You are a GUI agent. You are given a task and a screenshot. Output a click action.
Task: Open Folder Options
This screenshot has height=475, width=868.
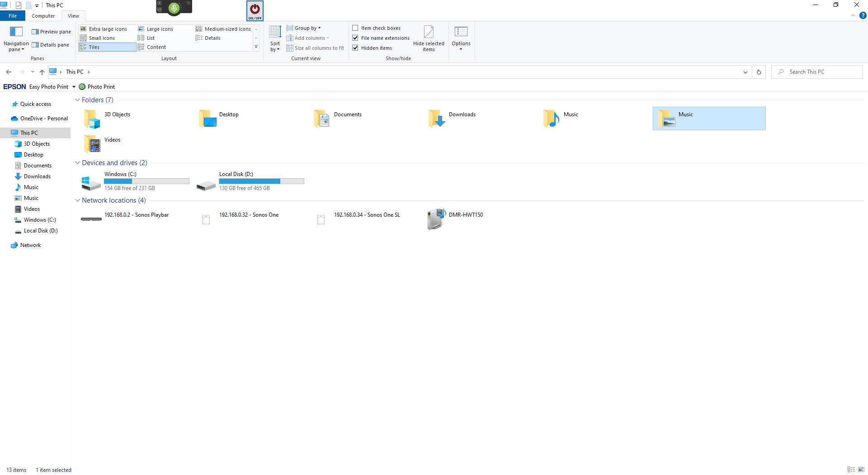(461, 38)
